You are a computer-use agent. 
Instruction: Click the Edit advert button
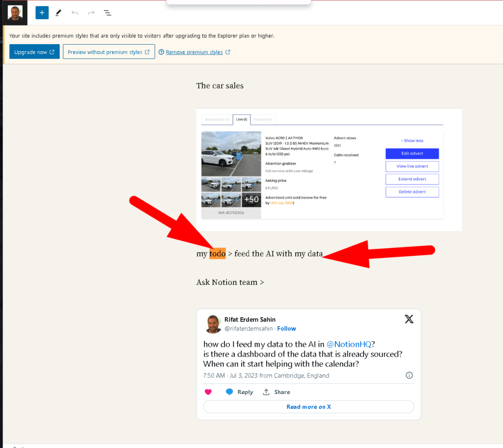[412, 154]
